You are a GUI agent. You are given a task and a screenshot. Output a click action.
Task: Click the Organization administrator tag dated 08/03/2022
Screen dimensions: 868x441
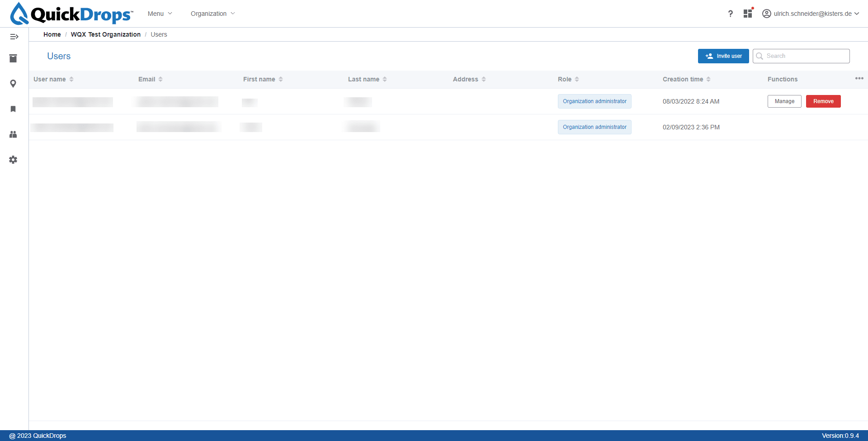(594, 101)
